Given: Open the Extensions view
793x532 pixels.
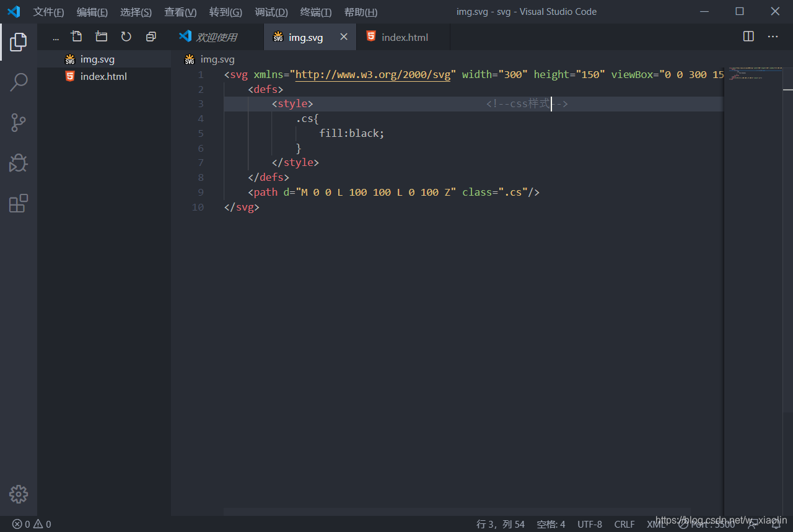Looking at the screenshot, I should point(19,203).
